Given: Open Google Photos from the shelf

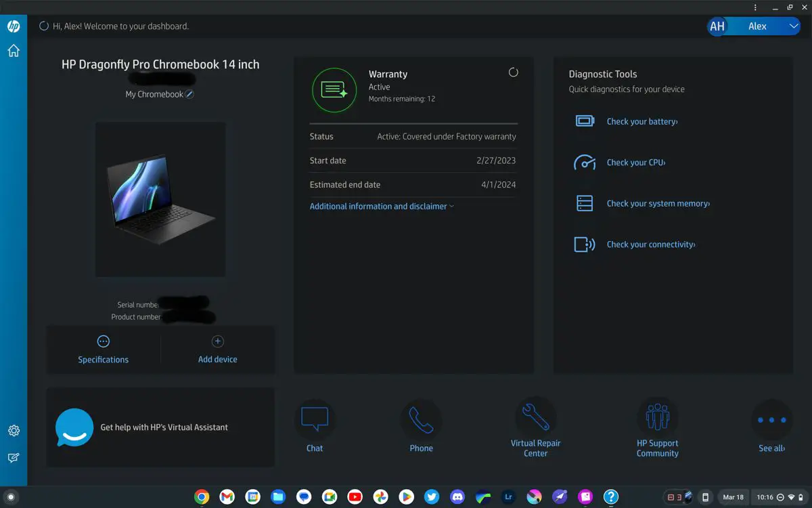Looking at the screenshot, I should click(380, 497).
